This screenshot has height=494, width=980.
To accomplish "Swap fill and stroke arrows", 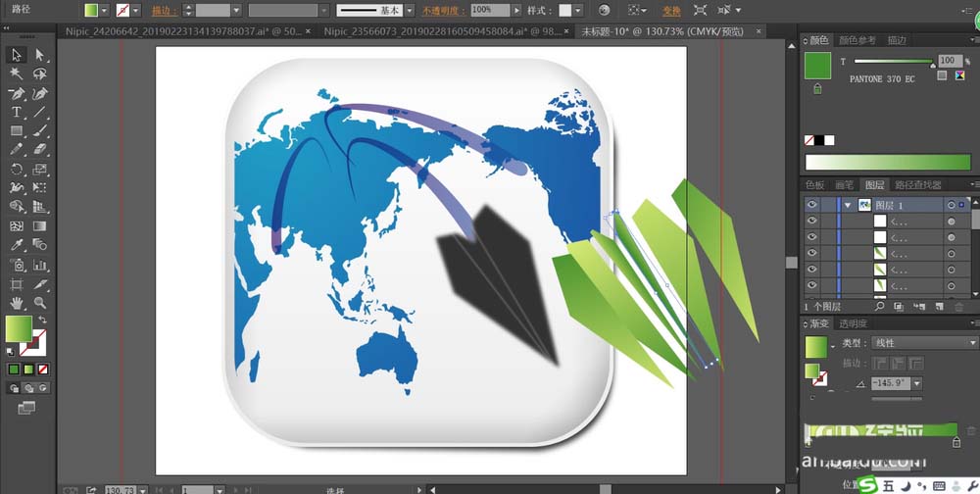I will [x=42, y=320].
